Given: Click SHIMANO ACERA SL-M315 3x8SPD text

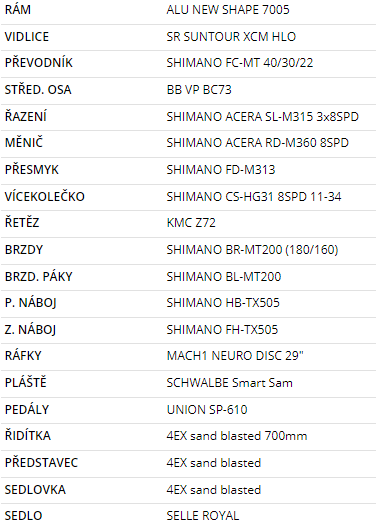Looking at the screenshot, I should [x=262, y=117].
